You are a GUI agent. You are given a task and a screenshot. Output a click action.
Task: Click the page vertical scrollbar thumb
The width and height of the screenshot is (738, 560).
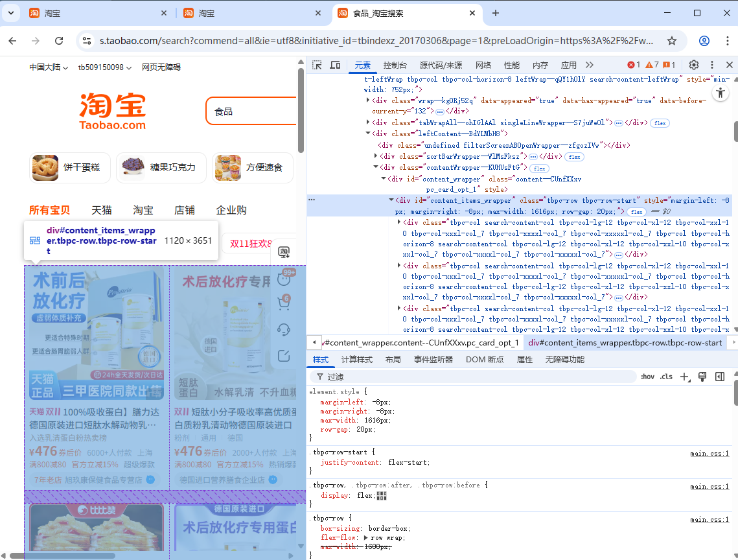point(301,110)
